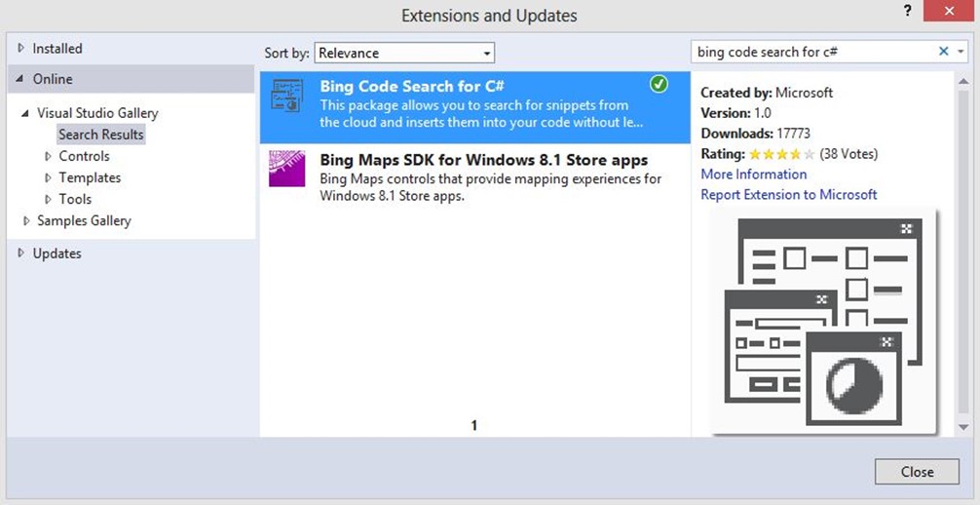Image resolution: width=980 pixels, height=505 pixels.
Task: Click the Created by: Microsoft text
Action: (x=767, y=93)
